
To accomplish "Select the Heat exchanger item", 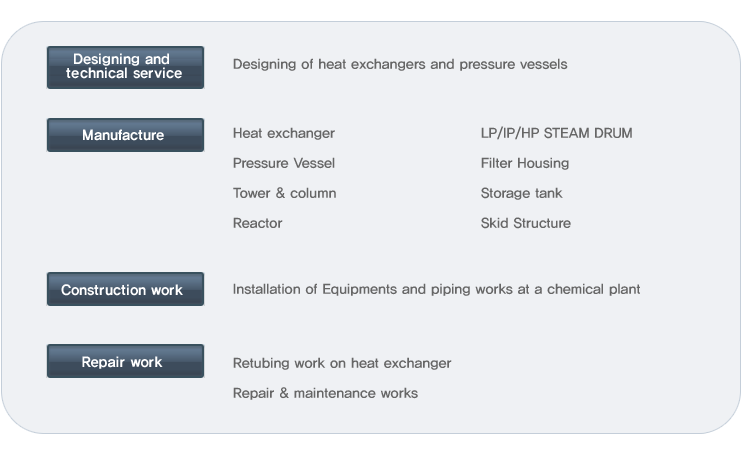I will pos(284,133).
